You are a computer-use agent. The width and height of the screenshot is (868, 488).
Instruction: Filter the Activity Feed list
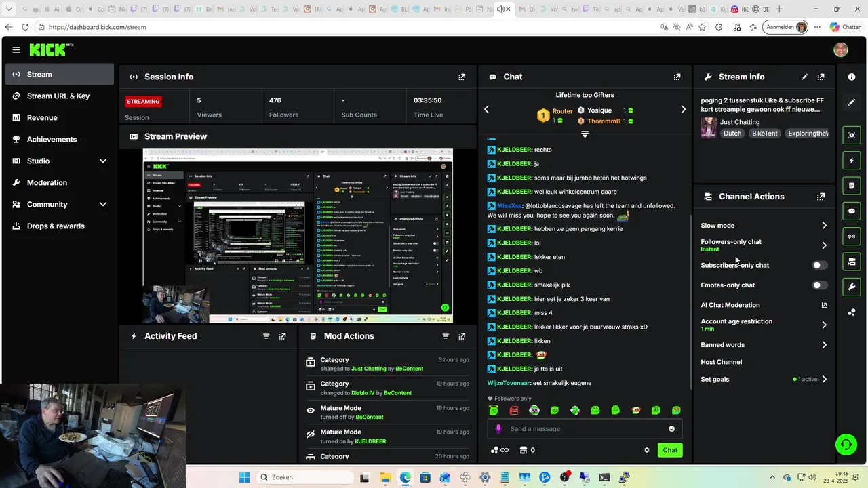(x=266, y=336)
